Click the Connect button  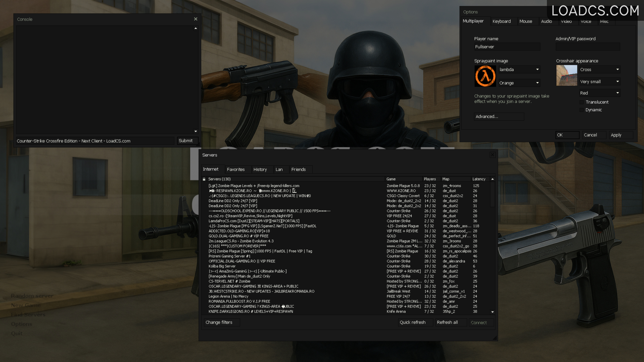pos(481,322)
